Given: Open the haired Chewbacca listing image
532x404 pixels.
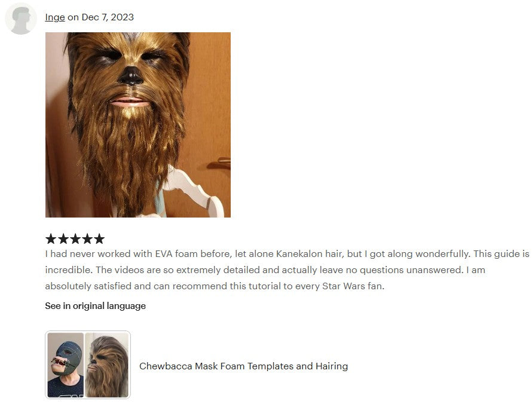Looking at the screenshot, I should (x=107, y=365).
